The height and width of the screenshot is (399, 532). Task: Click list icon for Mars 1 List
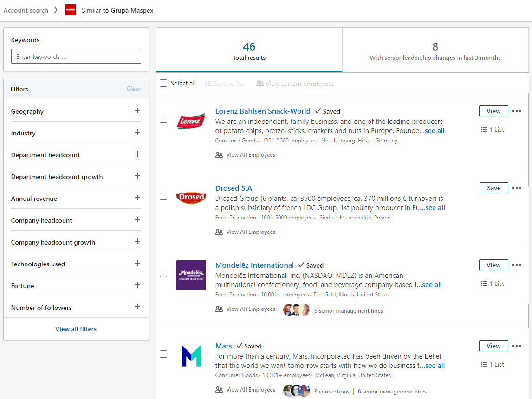pyautogui.click(x=484, y=364)
